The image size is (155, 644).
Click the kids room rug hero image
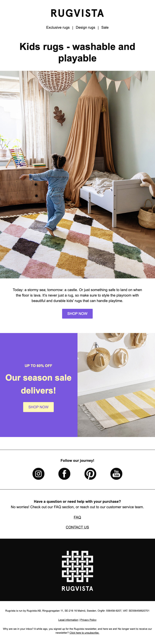(x=77, y=174)
